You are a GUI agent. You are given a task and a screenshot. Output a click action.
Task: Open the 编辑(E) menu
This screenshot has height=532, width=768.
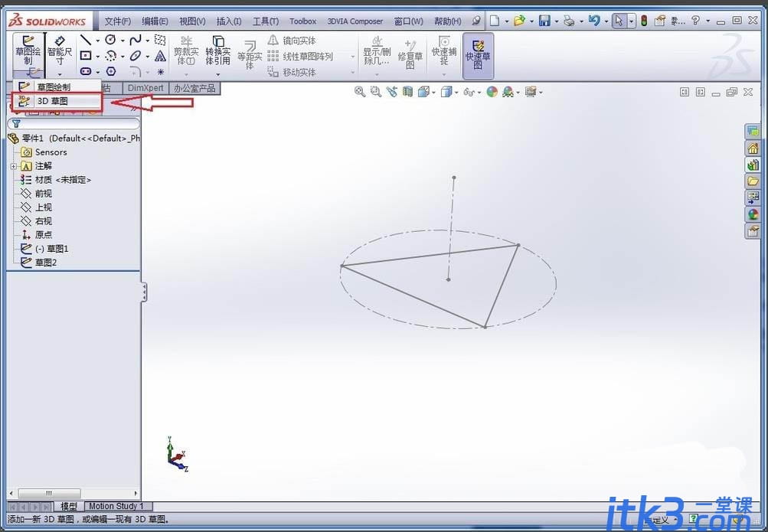[155, 21]
